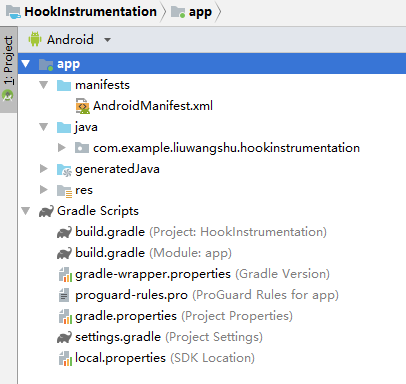
Task: Click the generatedJava folder icon
Action: click(x=64, y=169)
